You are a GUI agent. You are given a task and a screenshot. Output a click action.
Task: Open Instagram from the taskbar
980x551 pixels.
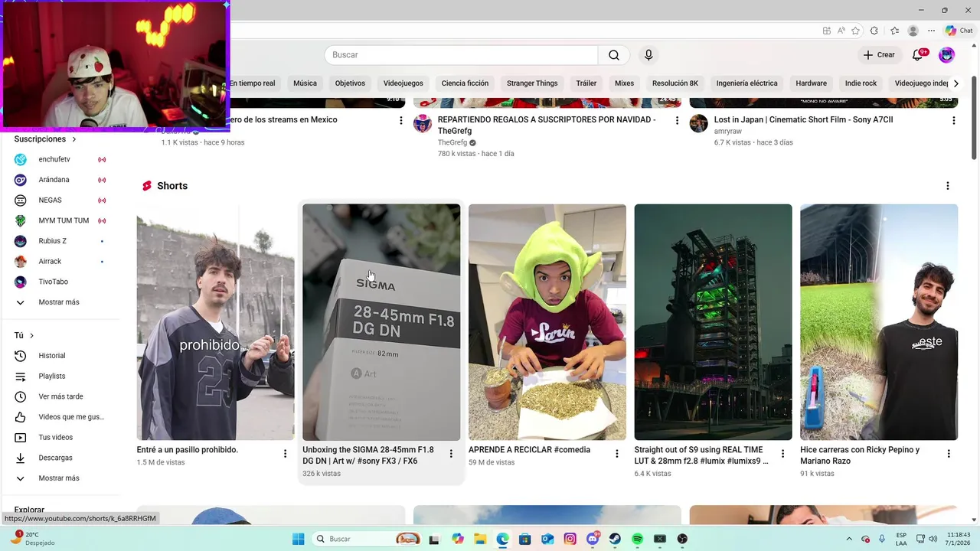pyautogui.click(x=570, y=539)
